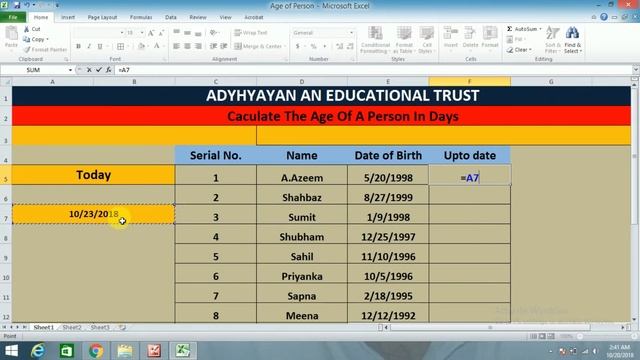Open File Explorer from taskbar

point(125,351)
